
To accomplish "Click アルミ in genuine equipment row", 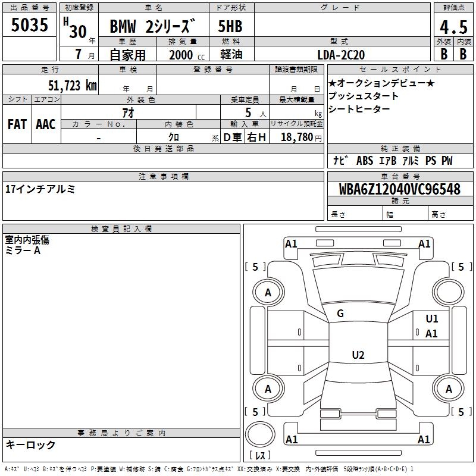I will tap(411, 161).
